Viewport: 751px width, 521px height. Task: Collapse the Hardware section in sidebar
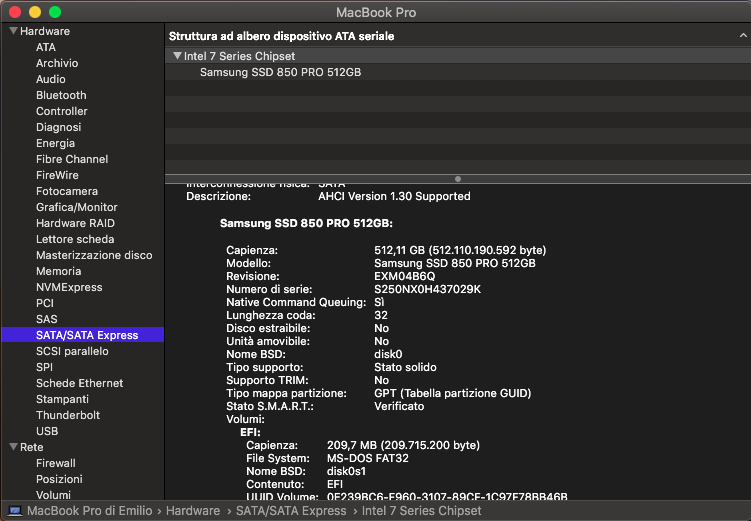coord(13,31)
